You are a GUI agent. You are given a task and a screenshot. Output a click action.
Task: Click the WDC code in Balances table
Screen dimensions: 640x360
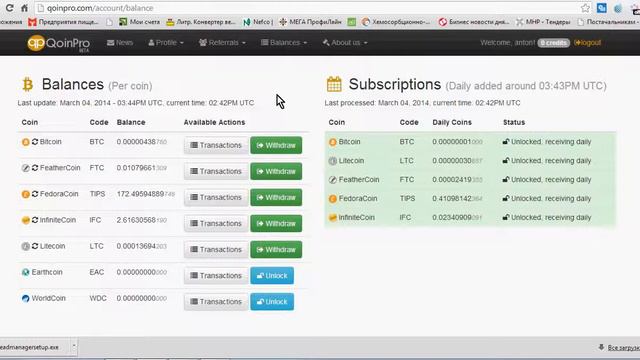[x=98, y=298]
